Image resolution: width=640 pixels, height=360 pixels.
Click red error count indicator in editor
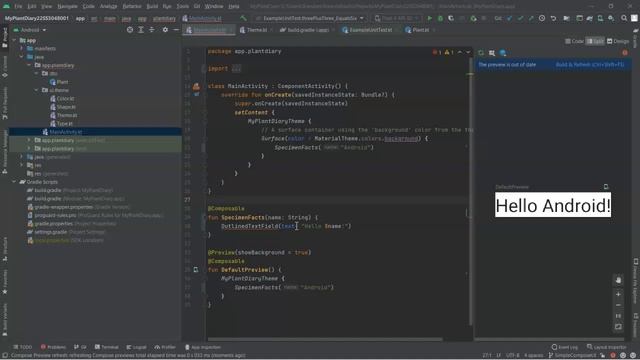point(437,52)
